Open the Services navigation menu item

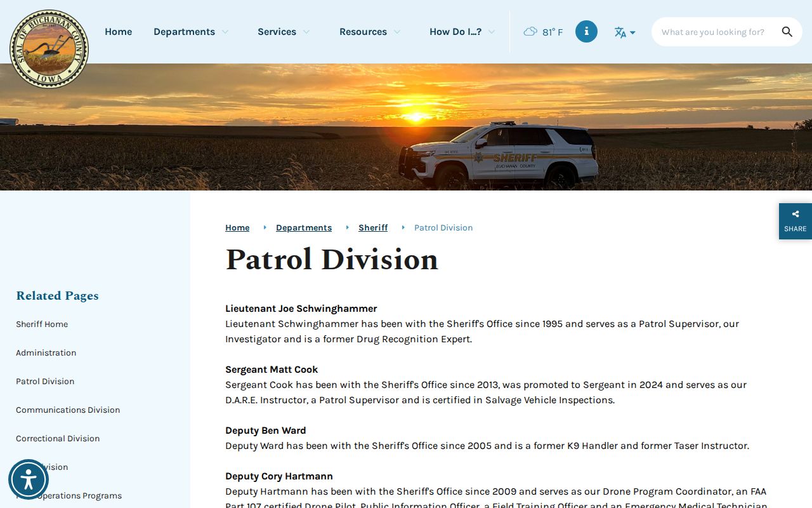[277, 32]
